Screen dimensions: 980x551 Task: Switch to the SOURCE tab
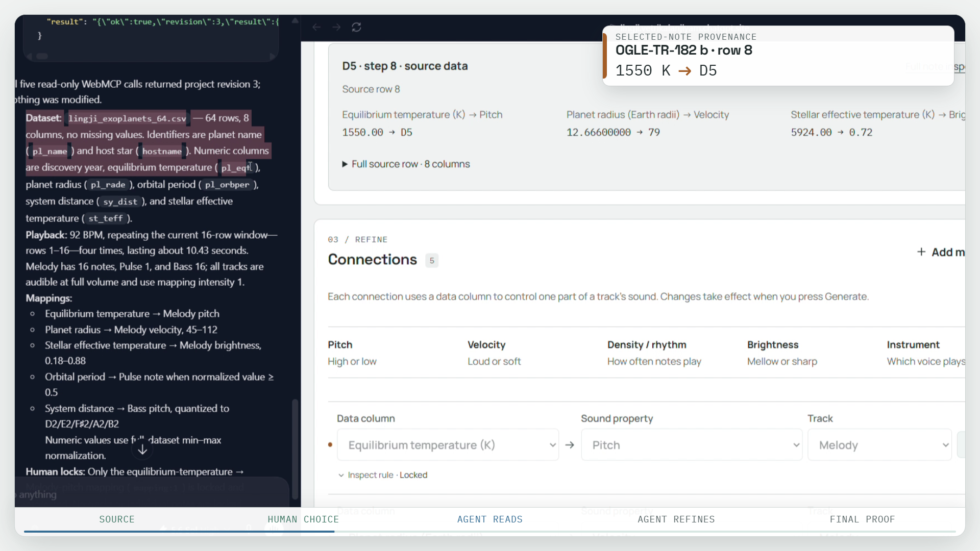click(x=117, y=519)
